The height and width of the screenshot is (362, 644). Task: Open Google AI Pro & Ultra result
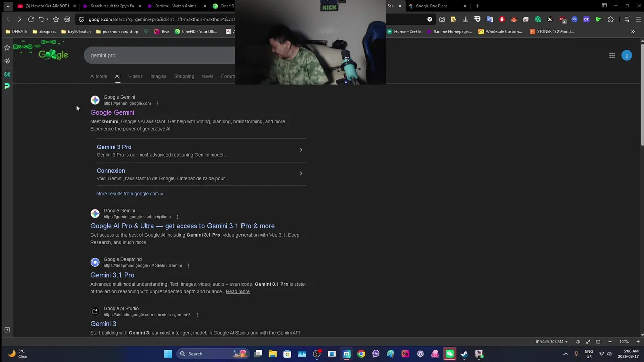[182, 226]
